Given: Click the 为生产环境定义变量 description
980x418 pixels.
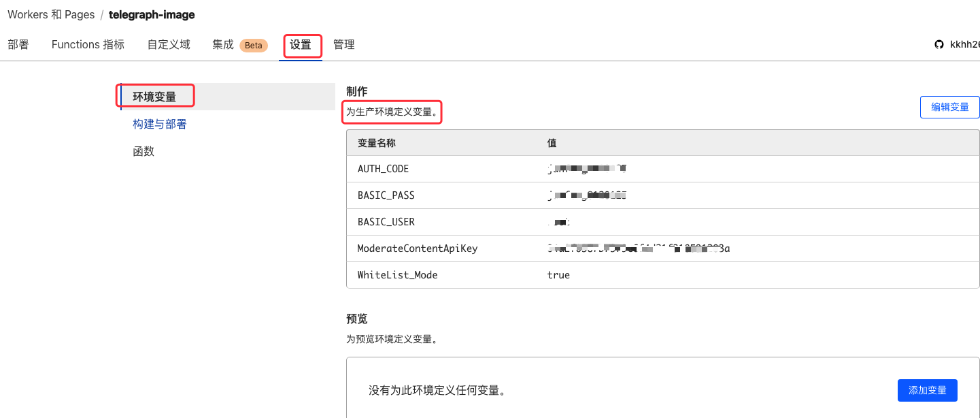Looking at the screenshot, I should tap(392, 112).
